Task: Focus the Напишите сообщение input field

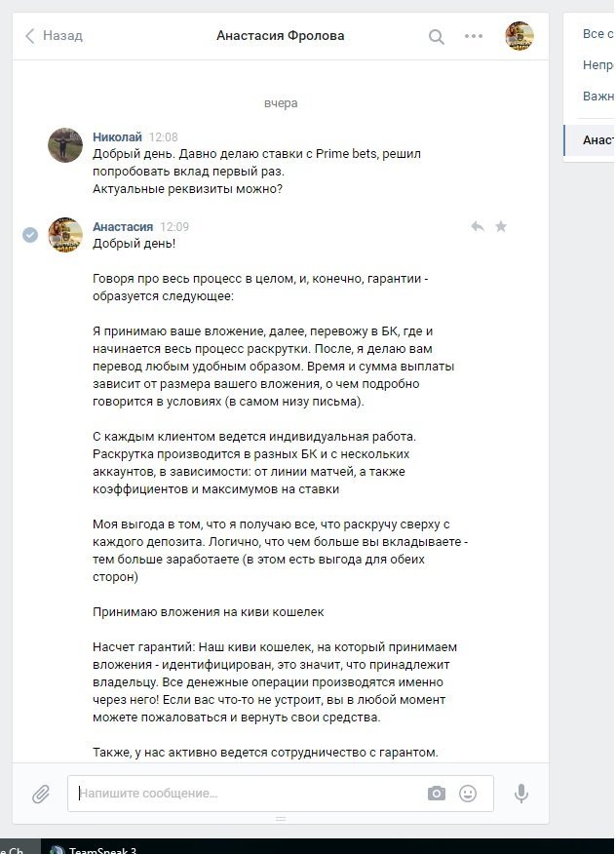Action: pyautogui.click(x=248, y=794)
